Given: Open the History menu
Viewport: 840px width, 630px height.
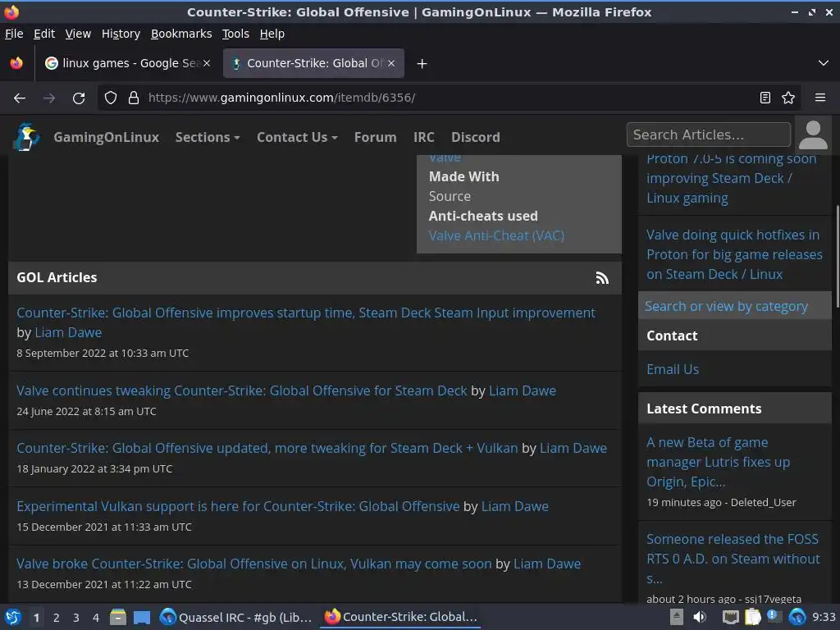Looking at the screenshot, I should pyautogui.click(x=121, y=34).
